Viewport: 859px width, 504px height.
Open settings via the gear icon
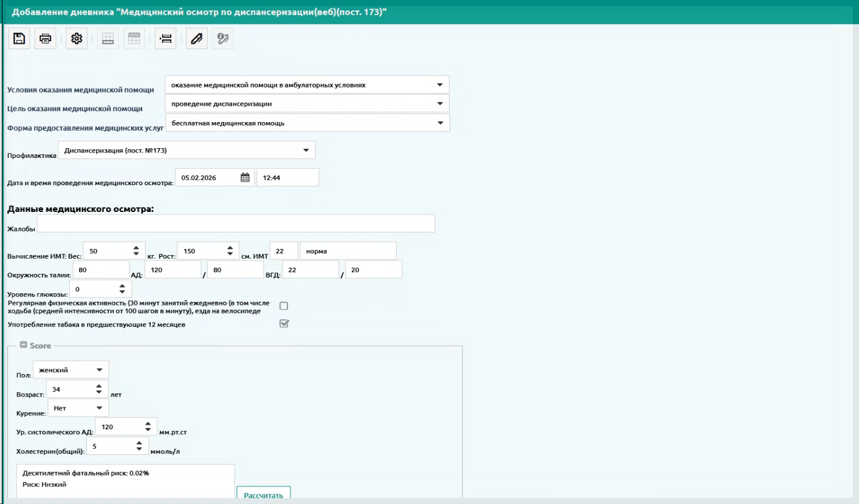click(x=77, y=39)
